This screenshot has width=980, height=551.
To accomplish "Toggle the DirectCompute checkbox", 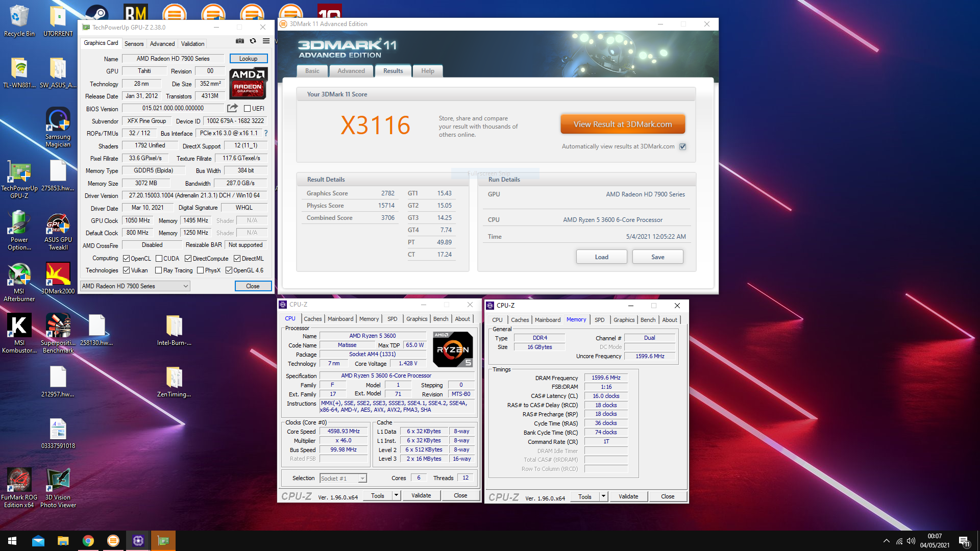I will [x=188, y=259].
